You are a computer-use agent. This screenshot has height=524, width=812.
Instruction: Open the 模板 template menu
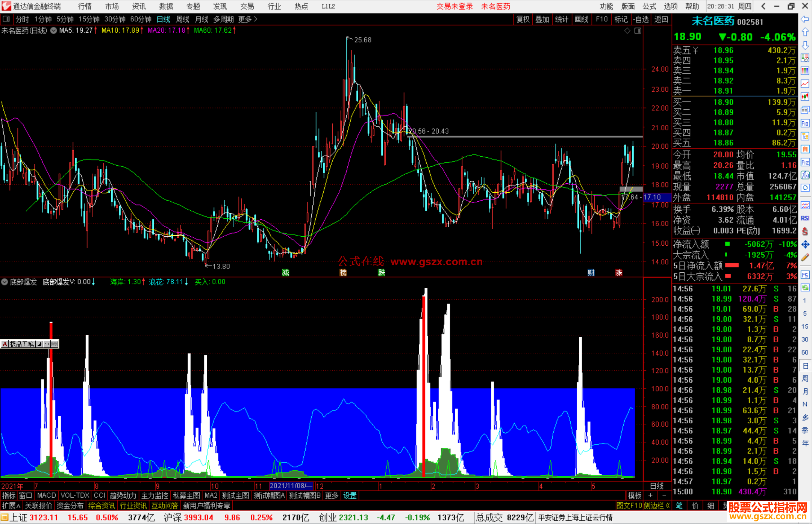pos(635,495)
